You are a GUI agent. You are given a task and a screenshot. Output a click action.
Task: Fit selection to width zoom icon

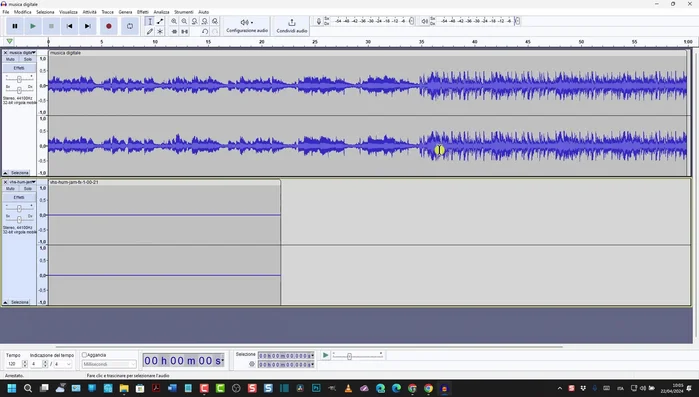(x=194, y=21)
